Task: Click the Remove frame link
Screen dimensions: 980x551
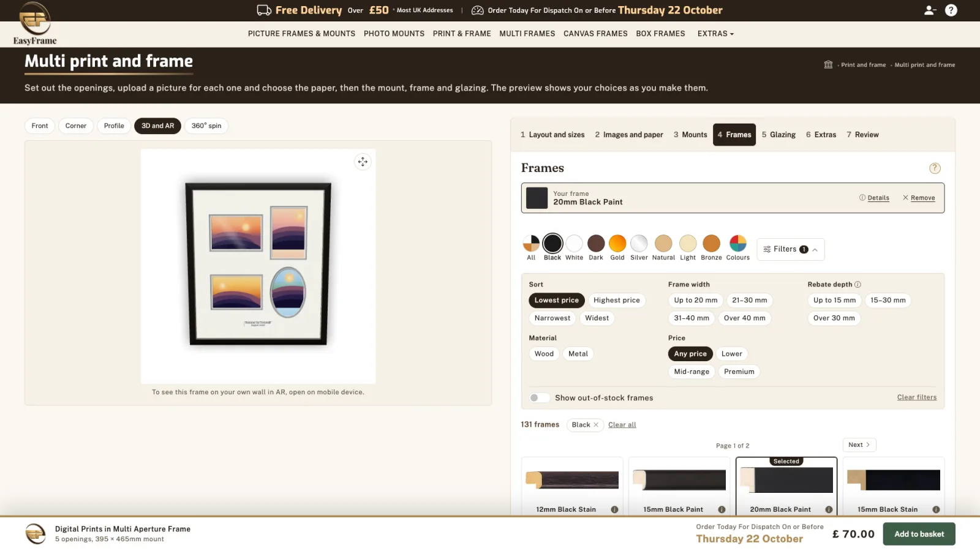Action: click(919, 198)
